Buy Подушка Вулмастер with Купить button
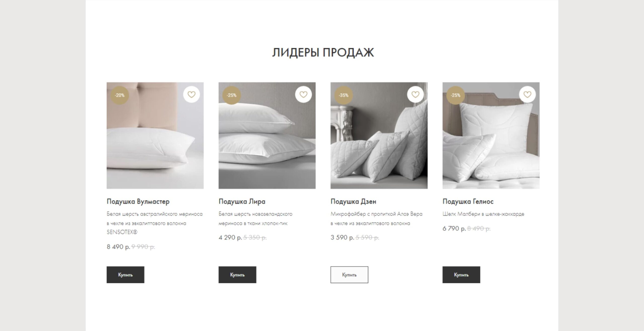This screenshot has width=644, height=331. [x=126, y=275]
